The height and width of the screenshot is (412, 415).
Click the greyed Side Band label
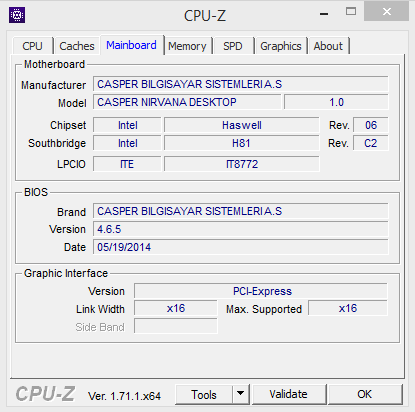[x=100, y=327]
